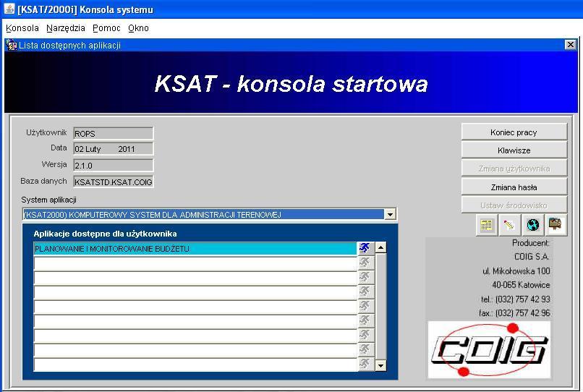This screenshot has height=392, width=583.
Task: Launch PLANOWANIE I MONITOROWANIE BUDŻETU via running-man icon
Action: 365,248
